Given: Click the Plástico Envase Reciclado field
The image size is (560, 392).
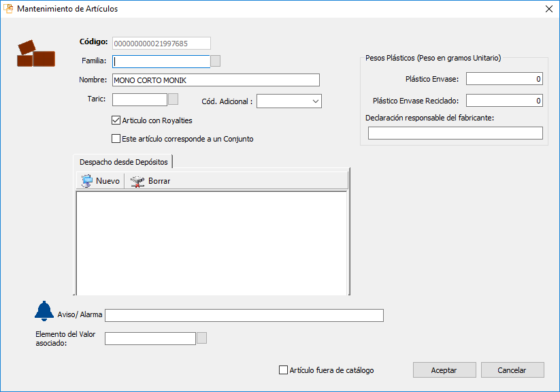Looking at the screenshot, I should click(504, 101).
